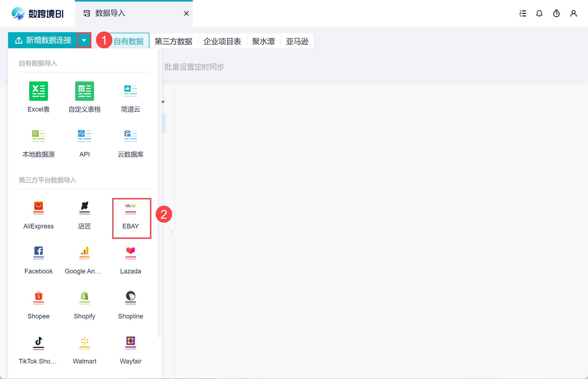
Task: Open the notification bell icon
Action: point(539,13)
